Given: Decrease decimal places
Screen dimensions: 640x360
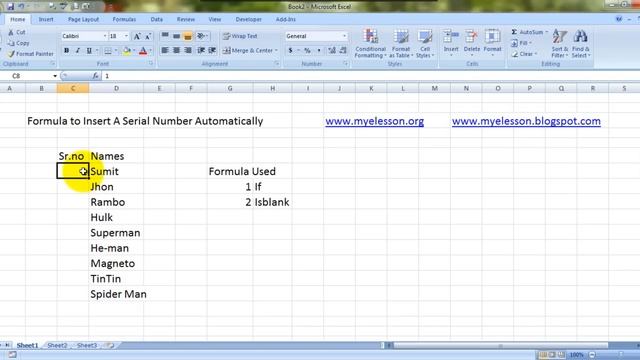Looking at the screenshot, I should pyautogui.click(x=343, y=51).
